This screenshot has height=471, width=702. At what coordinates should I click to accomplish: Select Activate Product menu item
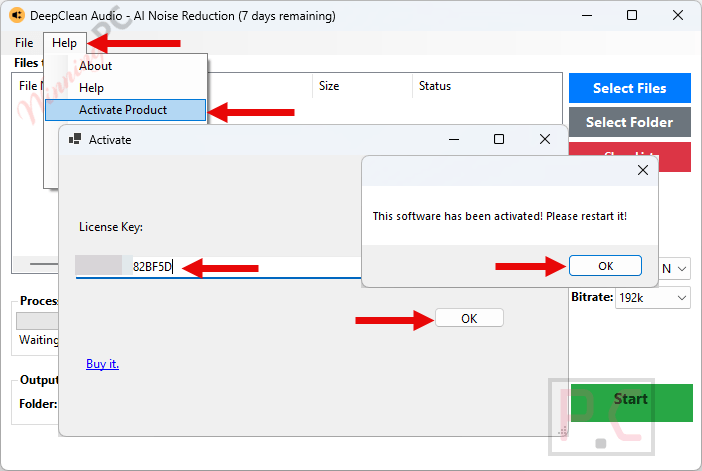[x=125, y=110]
